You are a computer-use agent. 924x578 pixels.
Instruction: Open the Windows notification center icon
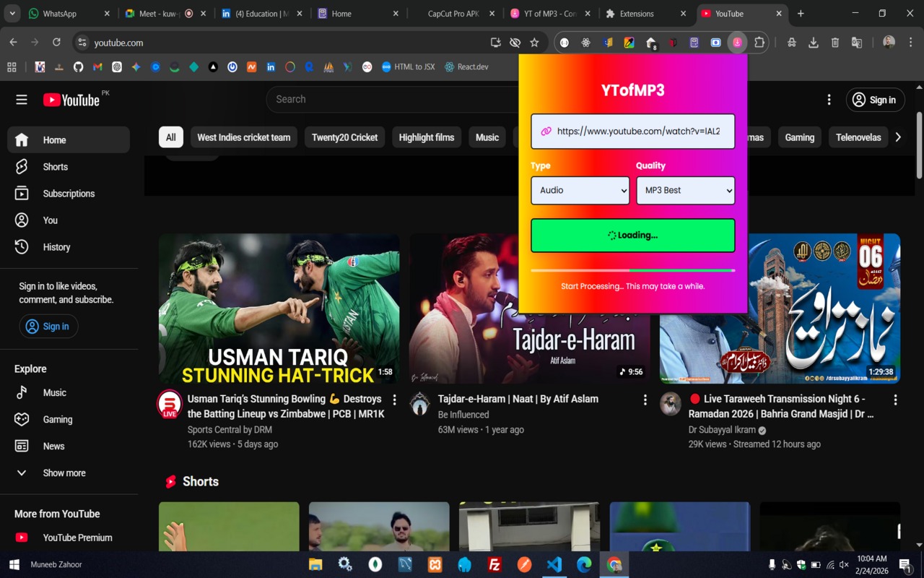point(905,564)
